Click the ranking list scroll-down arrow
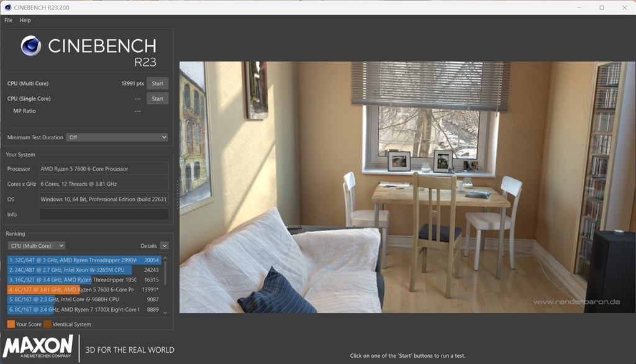Screen dimensions: 636x364 point(165,312)
